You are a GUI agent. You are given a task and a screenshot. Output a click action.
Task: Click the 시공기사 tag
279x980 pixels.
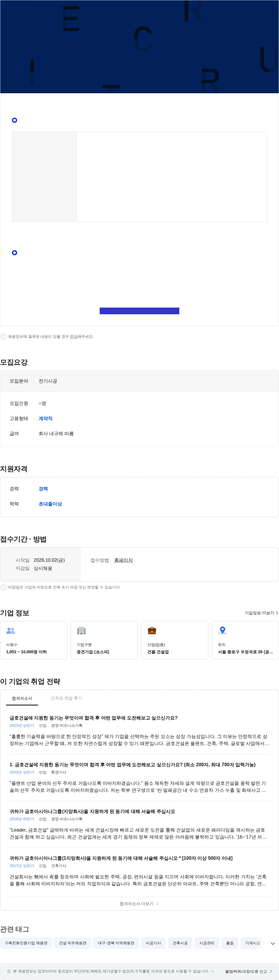point(153,943)
